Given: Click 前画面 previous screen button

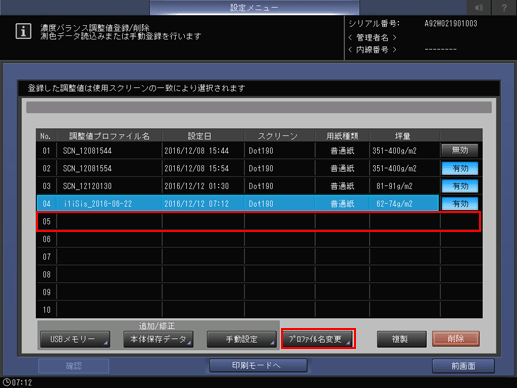Looking at the screenshot, I should [463, 366].
